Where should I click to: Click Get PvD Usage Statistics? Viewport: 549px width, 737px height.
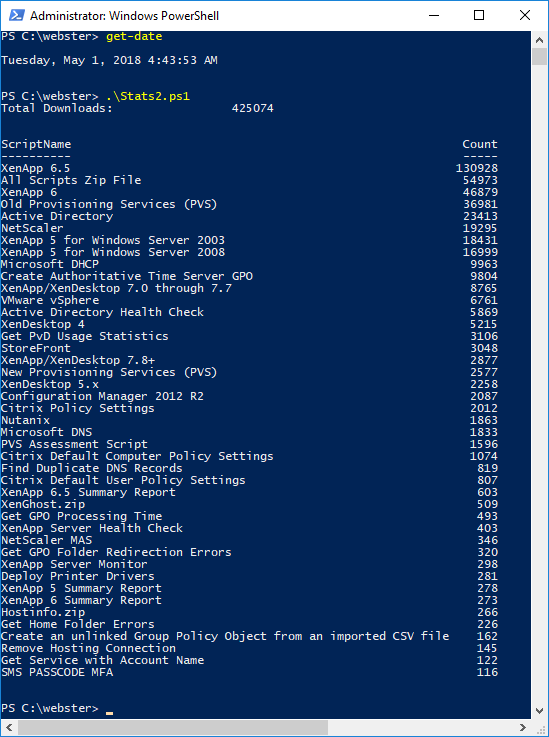click(x=85, y=336)
